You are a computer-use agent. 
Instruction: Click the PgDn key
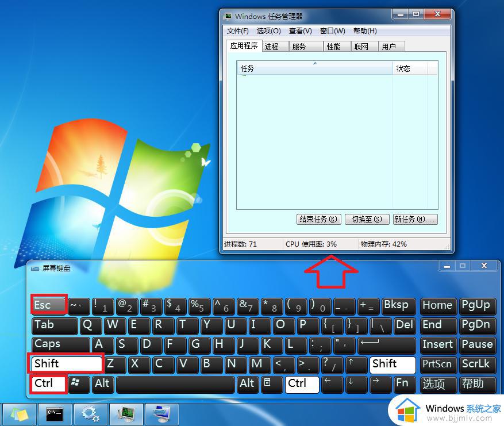(x=478, y=325)
